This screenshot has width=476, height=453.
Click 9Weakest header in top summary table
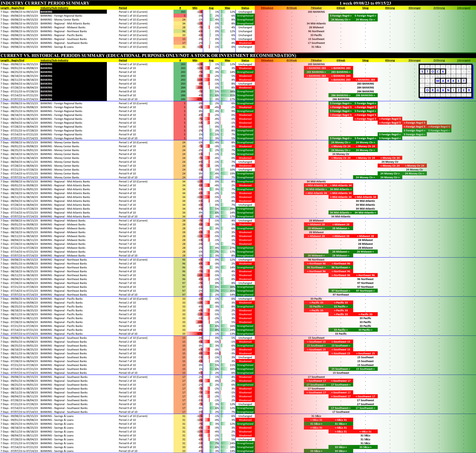click(x=267, y=8)
